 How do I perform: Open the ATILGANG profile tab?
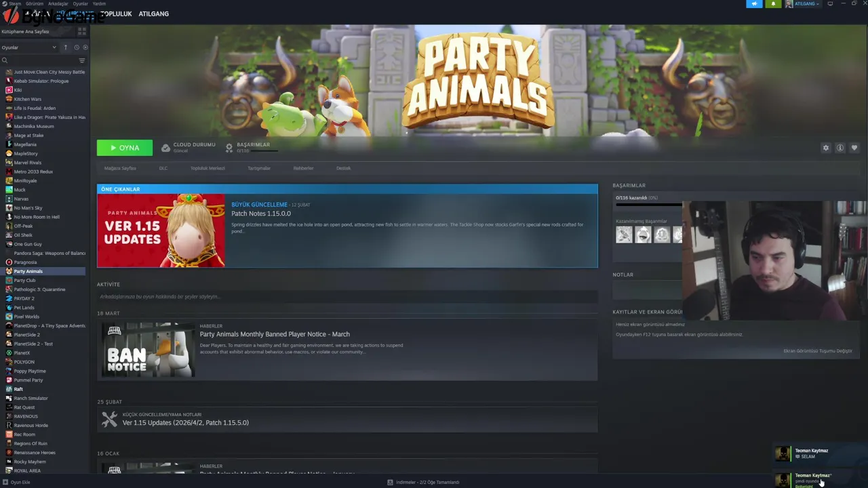point(154,14)
